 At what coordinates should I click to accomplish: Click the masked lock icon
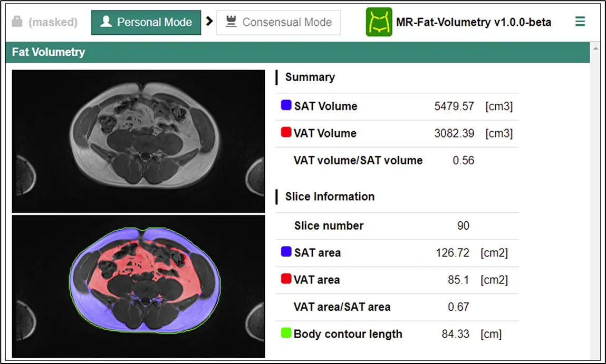coord(17,22)
